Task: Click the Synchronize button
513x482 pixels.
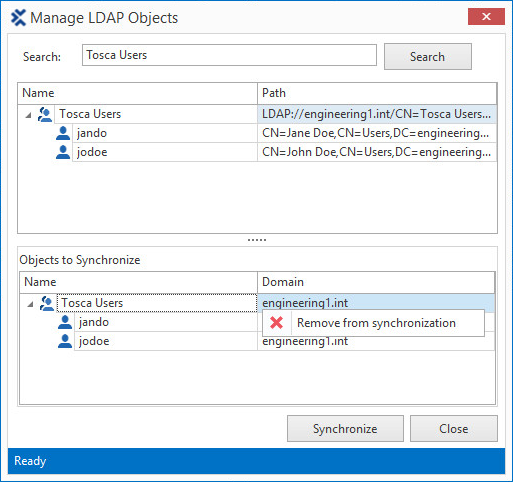Action: 345,428
